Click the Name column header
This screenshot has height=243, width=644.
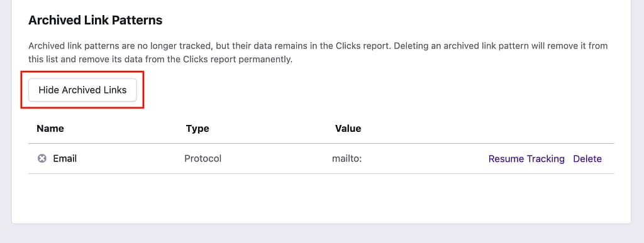[x=50, y=129]
